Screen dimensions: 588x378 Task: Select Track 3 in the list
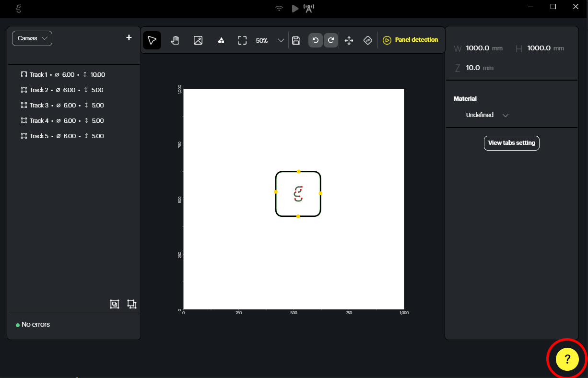tap(63, 106)
